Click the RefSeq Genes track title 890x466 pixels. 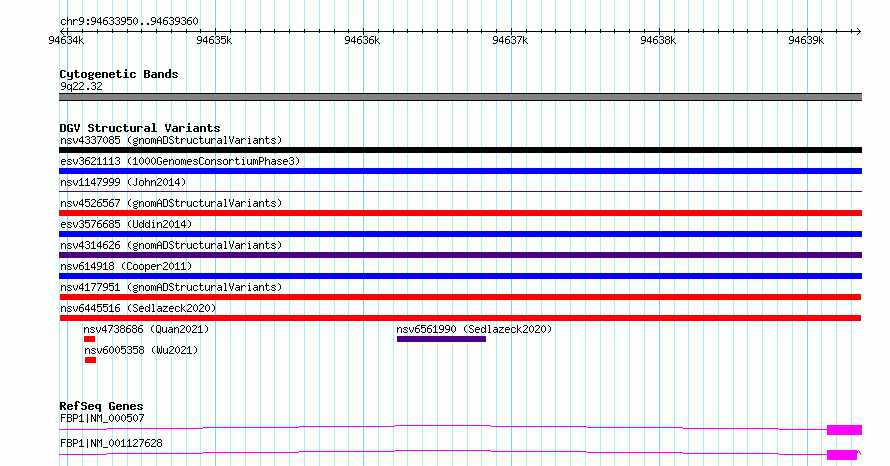coord(101,406)
